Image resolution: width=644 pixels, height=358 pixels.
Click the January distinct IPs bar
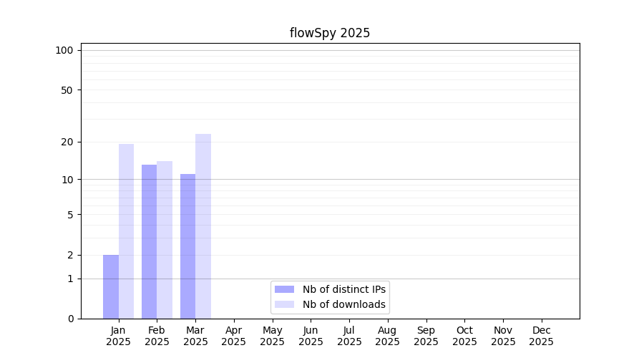(111, 286)
